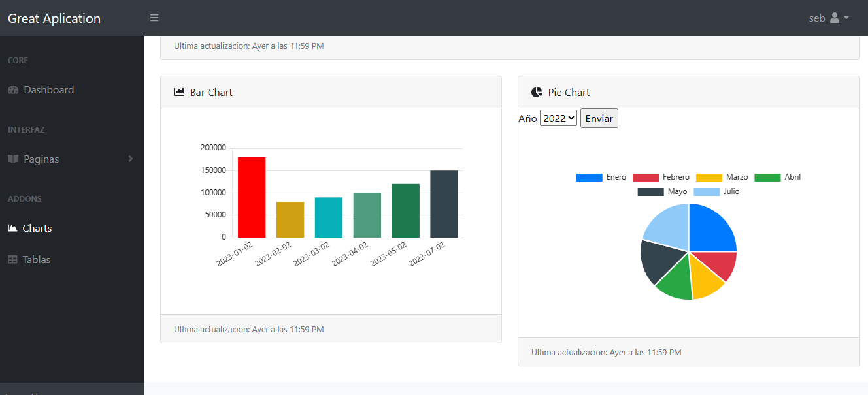
Task: Click the Great Aplication brand link
Action: [54, 18]
